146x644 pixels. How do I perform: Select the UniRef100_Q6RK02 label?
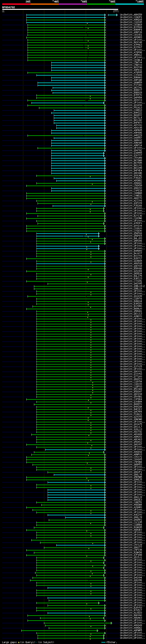[x=131, y=140]
